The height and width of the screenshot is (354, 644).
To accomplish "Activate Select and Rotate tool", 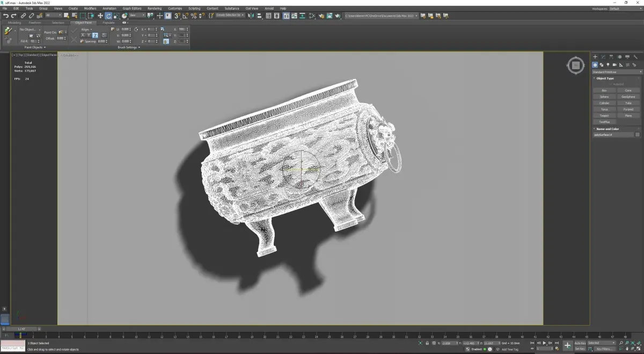I will (108, 16).
